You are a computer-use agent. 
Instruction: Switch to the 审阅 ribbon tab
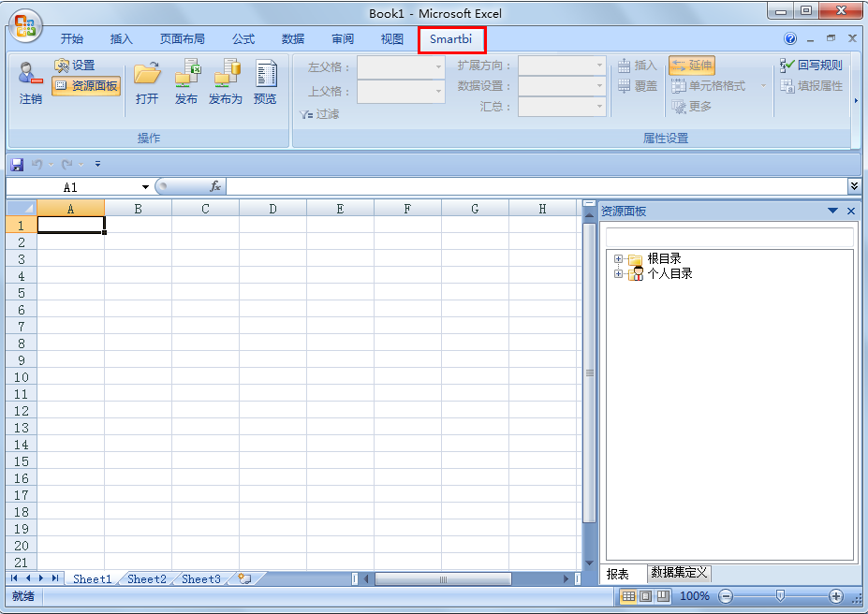point(343,38)
